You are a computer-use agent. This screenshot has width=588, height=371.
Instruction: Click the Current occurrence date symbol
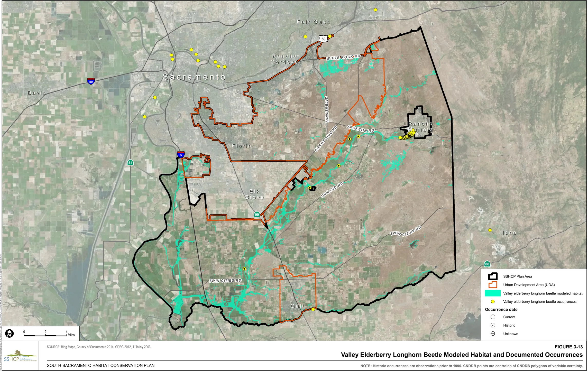pyautogui.click(x=493, y=317)
